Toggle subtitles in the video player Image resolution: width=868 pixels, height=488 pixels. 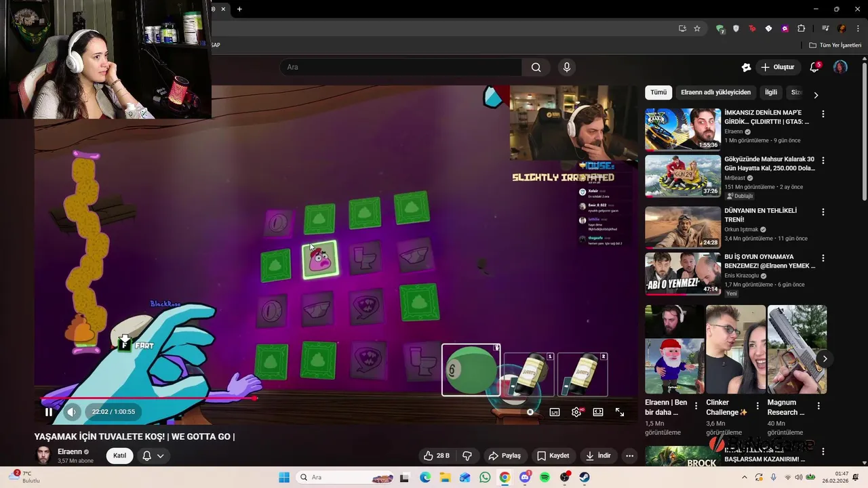[x=555, y=411]
